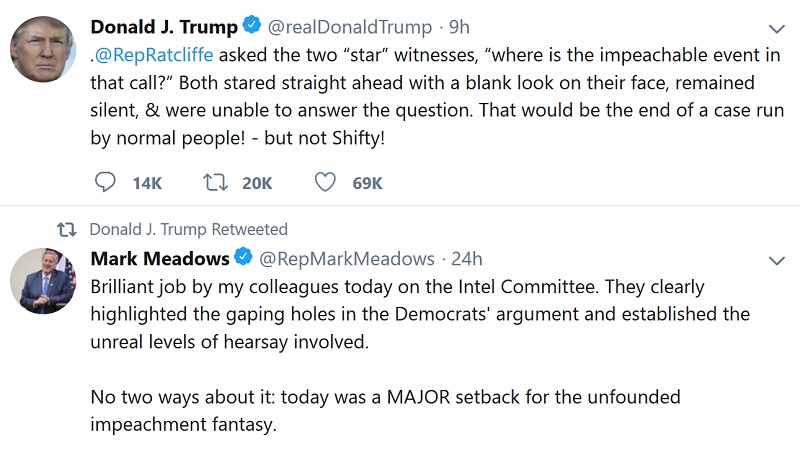Open the 24h timestamp on Meadows' tweet

click(x=467, y=259)
